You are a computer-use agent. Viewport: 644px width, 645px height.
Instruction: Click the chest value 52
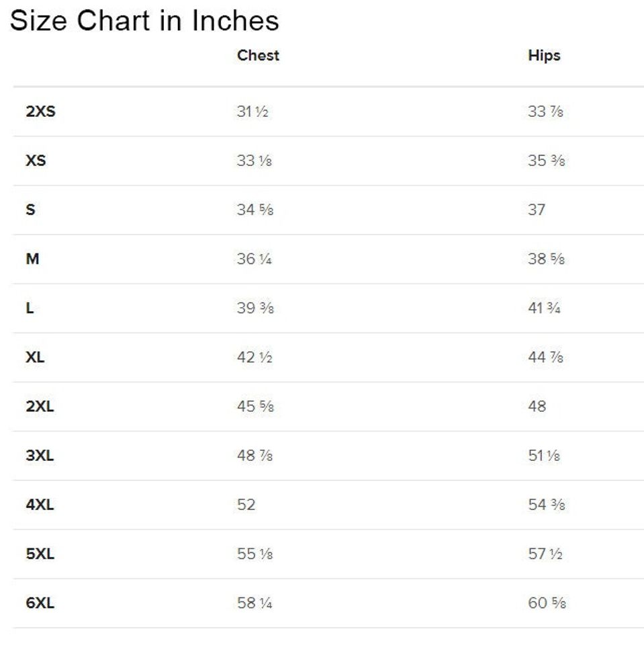(246, 505)
